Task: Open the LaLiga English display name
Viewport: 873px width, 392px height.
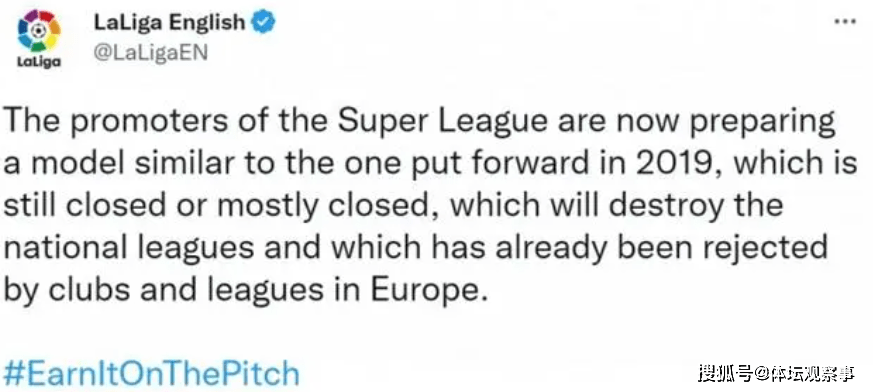Action: (169, 23)
